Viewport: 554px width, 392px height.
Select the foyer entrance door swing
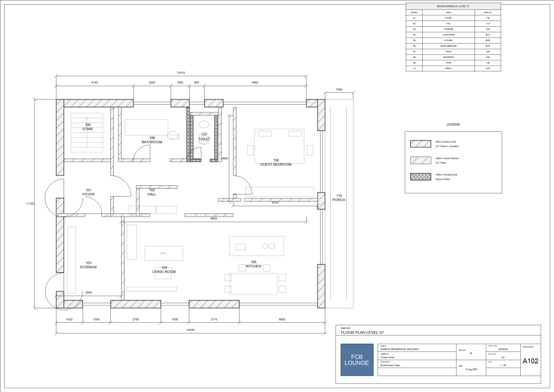click(54, 197)
